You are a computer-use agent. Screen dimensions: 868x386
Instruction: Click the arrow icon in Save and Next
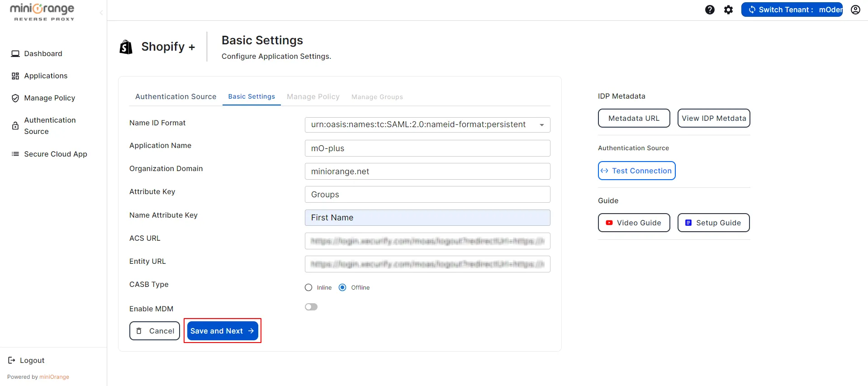[251, 331]
